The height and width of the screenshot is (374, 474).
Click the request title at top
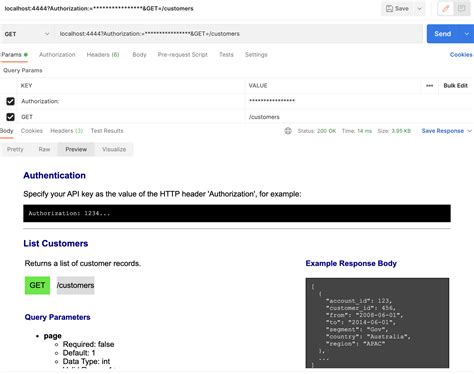click(99, 9)
